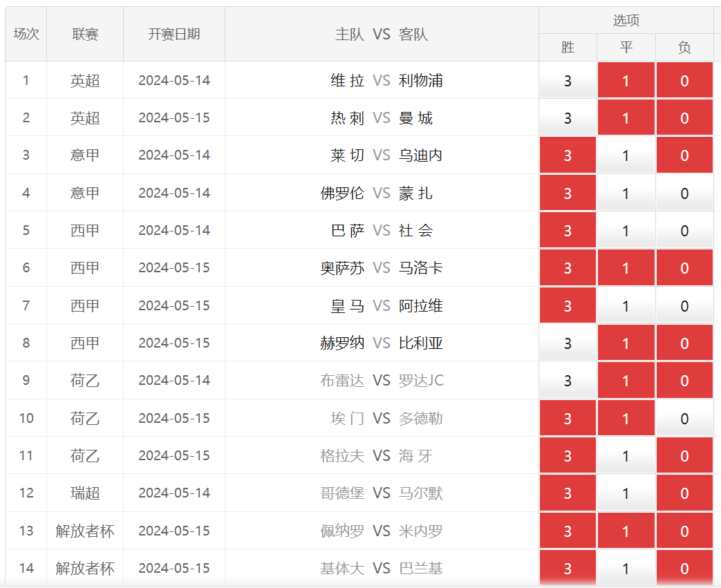Toggle loss option 0 for 巴萨 VS 社会
The image size is (721, 588).
[x=684, y=230]
